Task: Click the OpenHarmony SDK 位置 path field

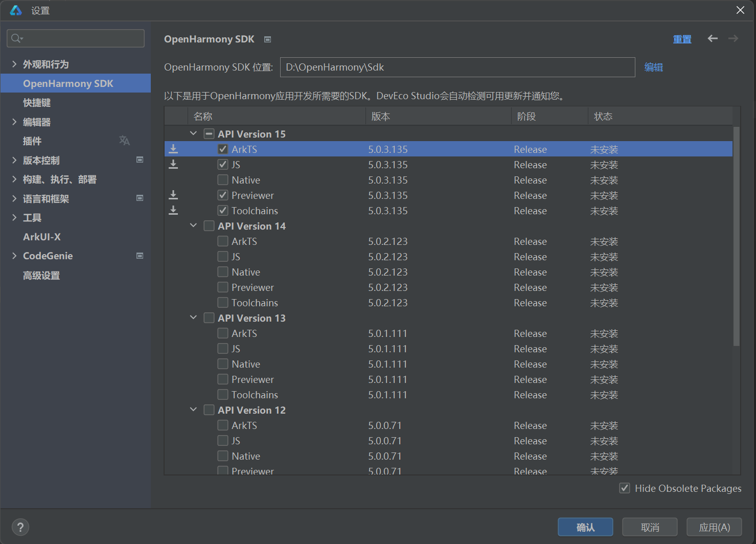Action: 457,67
